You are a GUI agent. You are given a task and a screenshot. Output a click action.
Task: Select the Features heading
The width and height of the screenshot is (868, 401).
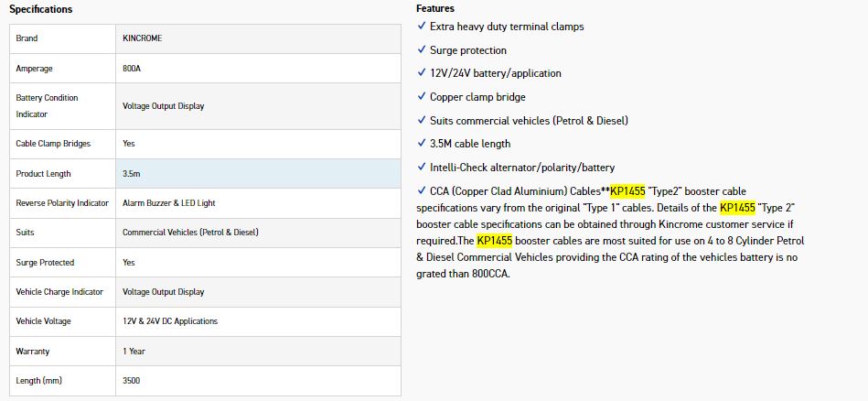[434, 8]
